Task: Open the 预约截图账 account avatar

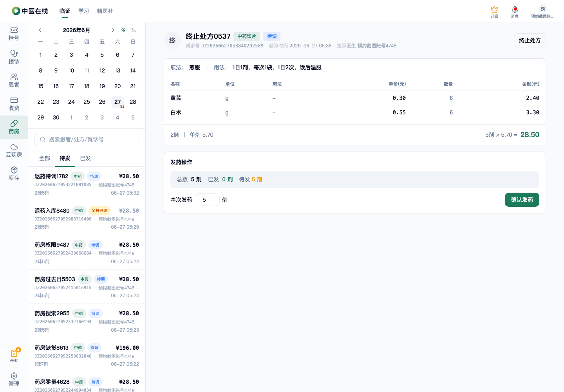Action: pos(542,12)
